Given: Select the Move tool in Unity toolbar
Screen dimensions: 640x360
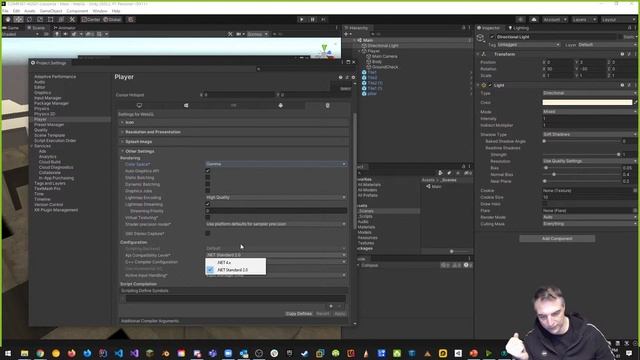Looking at the screenshot, I should click(x=18, y=19).
